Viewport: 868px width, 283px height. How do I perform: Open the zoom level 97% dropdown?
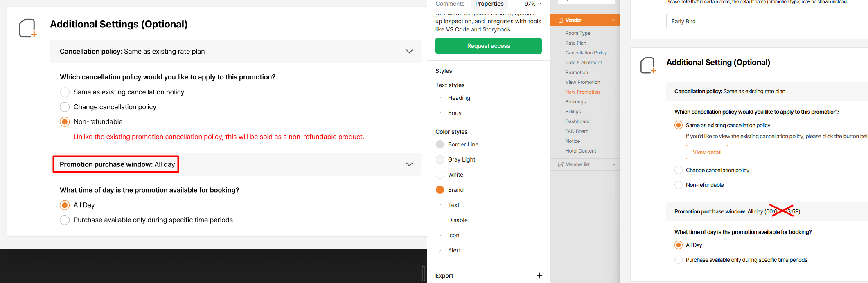(533, 4)
